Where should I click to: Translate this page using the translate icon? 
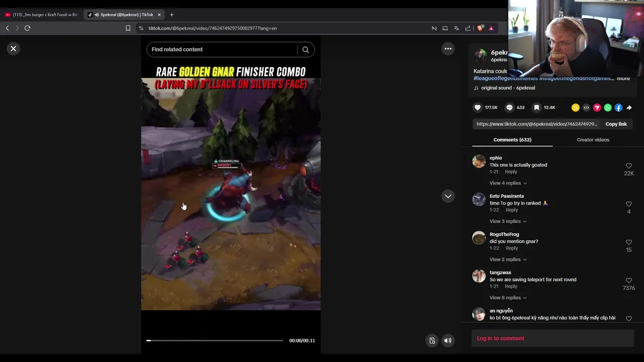456,28
